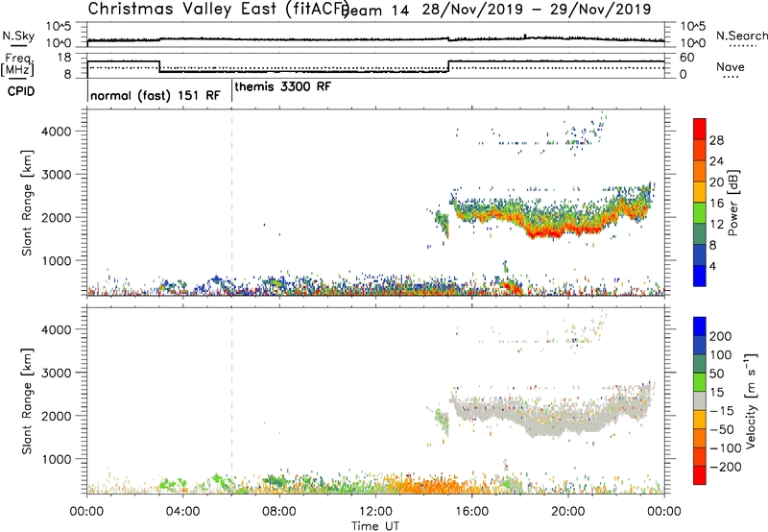Click the 60 tick on Nave axis
The height and width of the screenshot is (532, 768).
(687, 58)
